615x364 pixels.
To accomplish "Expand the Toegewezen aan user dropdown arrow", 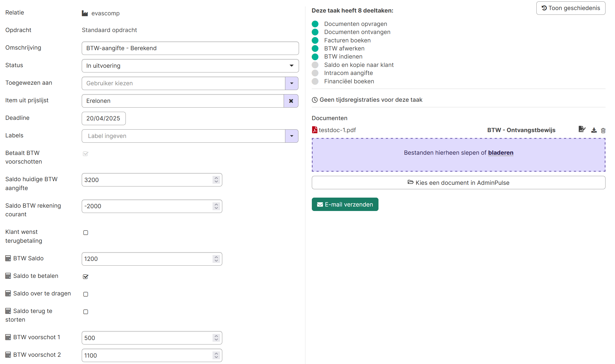I will 291,83.
